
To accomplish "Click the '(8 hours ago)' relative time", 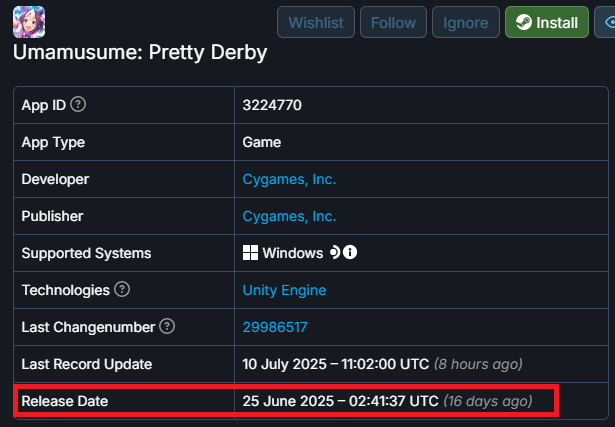I will pos(478,364).
